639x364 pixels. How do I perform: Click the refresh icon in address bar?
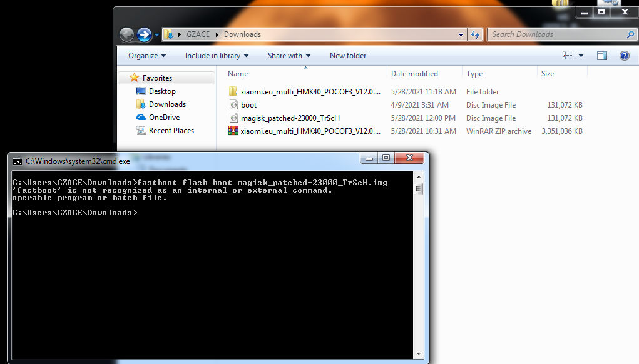coord(475,34)
